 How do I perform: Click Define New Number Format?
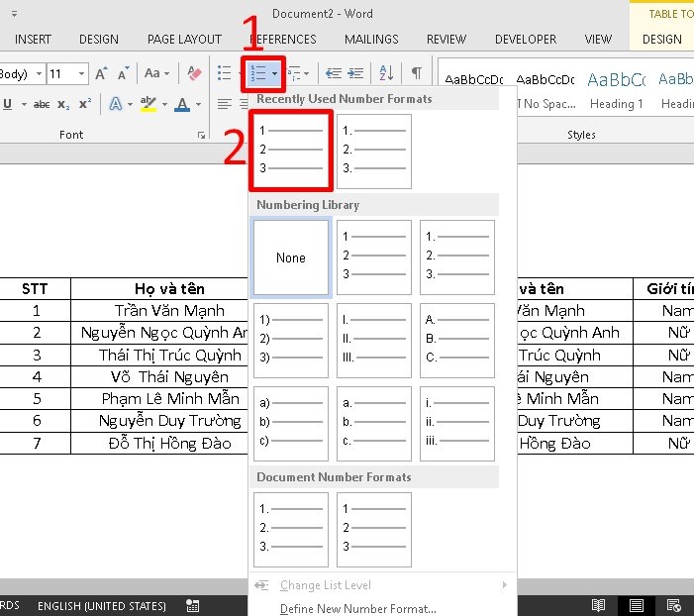tap(358, 609)
